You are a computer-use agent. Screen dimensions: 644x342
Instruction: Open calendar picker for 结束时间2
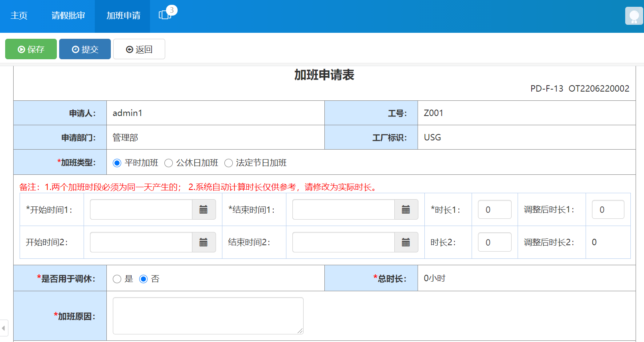click(x=406, y=242)
